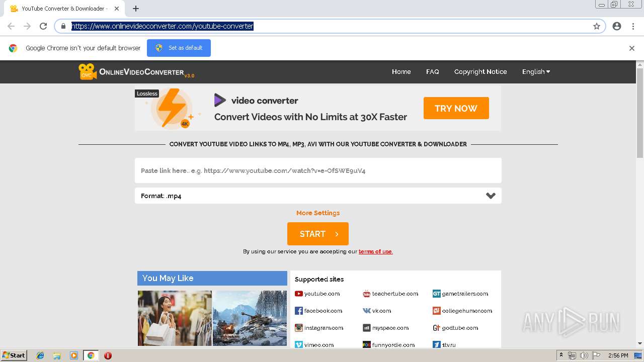Image resolution: width=644 pixels, height=362 pixels.
Task: Open the terms of use link
Action: click(x=375, y=251)
